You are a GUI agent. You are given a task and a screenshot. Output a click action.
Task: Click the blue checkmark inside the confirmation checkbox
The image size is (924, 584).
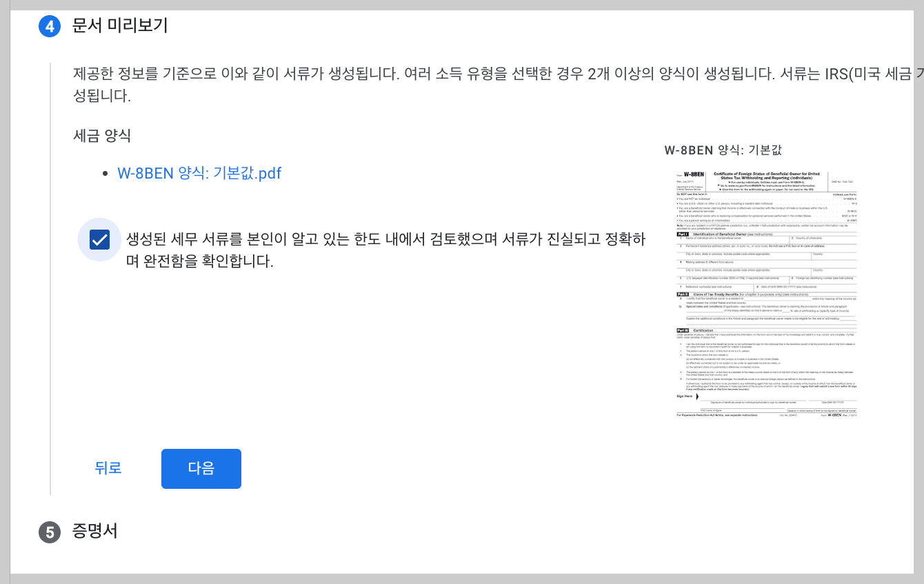(x=100, y=239)
